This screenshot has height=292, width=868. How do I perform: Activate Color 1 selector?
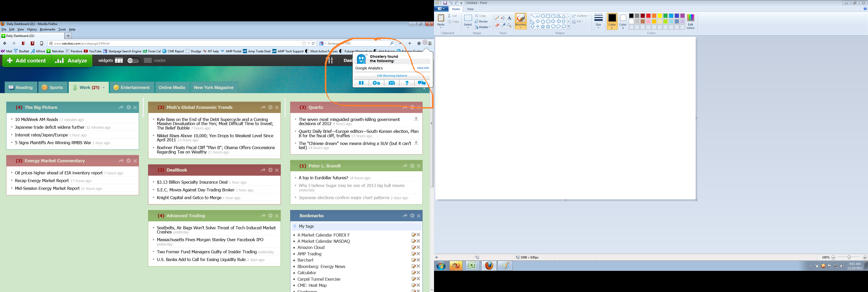coord(612,21)
